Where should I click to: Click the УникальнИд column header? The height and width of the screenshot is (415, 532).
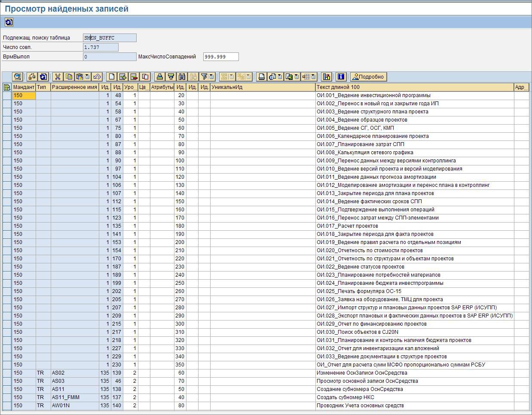(x=263, y=87)
